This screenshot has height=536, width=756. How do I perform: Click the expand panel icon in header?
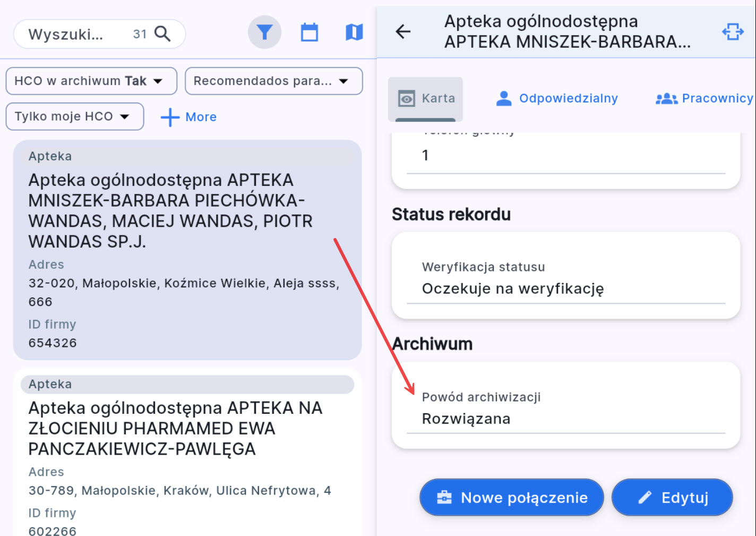(733, 32)
